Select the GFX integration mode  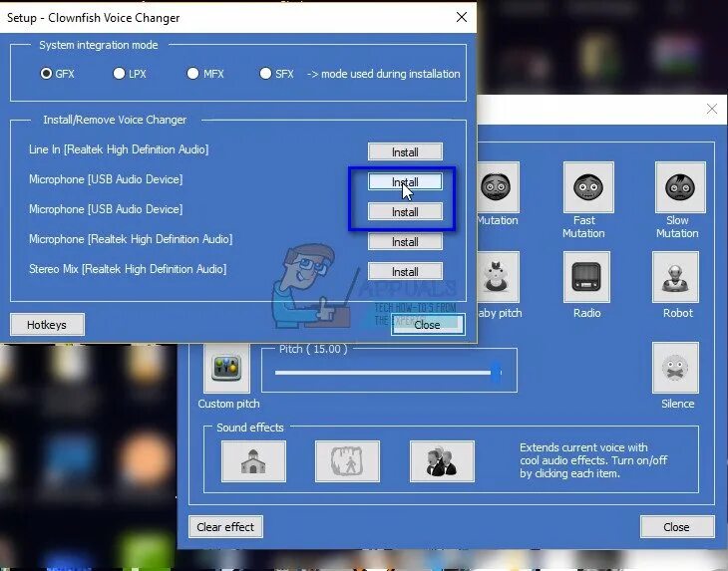pyautogui.click(x=46, y=74)
